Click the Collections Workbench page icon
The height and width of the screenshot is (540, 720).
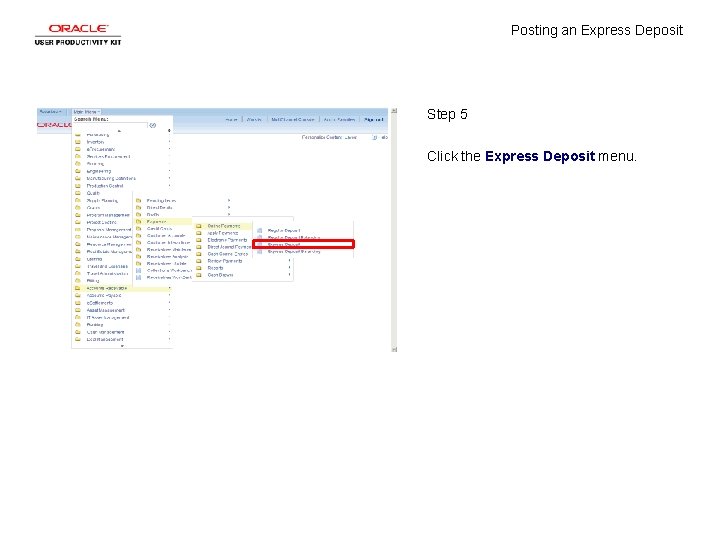[138, 270]
